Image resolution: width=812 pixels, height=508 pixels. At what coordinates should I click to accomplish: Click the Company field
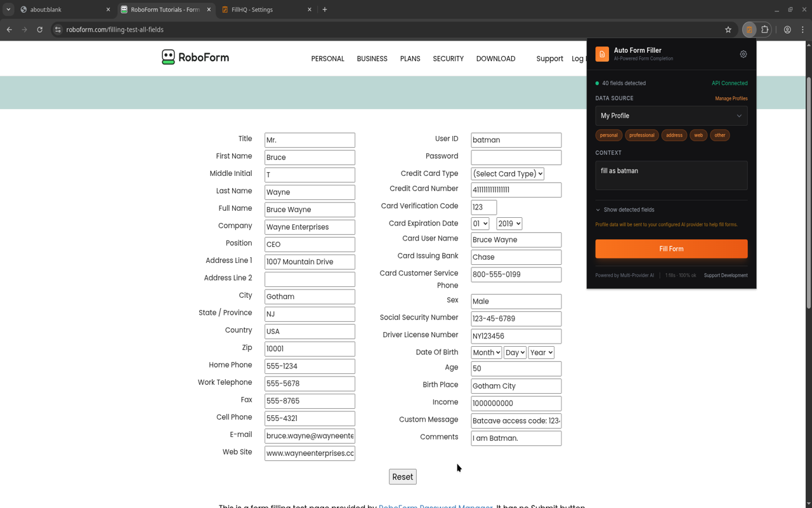pos(310,227)
